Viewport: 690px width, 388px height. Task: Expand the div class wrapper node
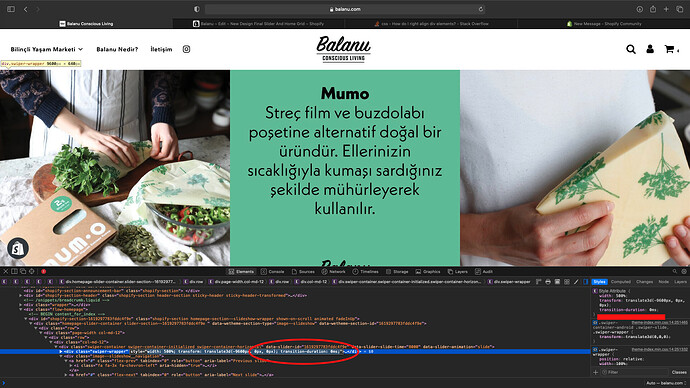[x=21, y=305]
